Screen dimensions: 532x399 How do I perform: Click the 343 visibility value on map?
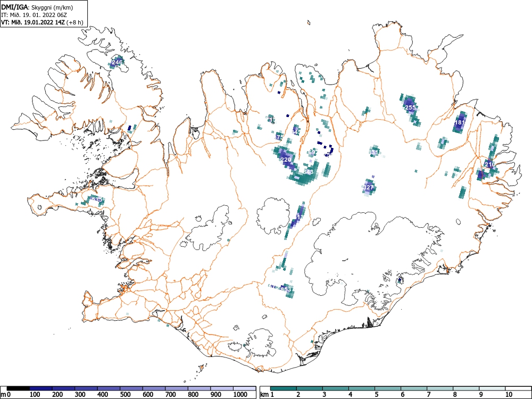309,172
